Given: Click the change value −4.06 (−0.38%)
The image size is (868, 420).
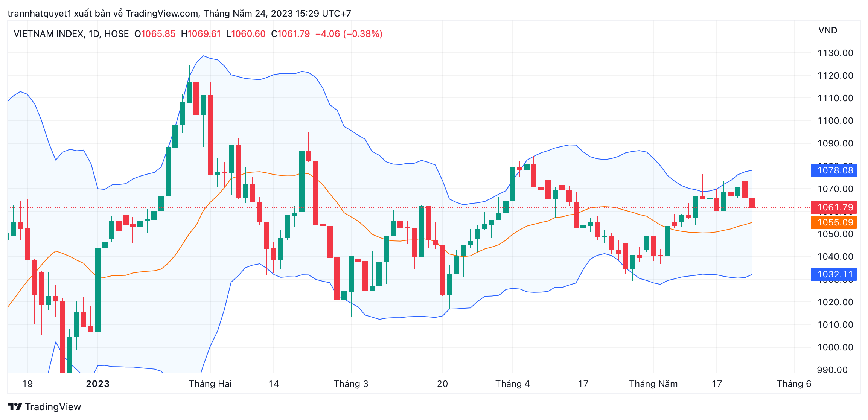Looking at the screenshot, I should tap(349, 34).
